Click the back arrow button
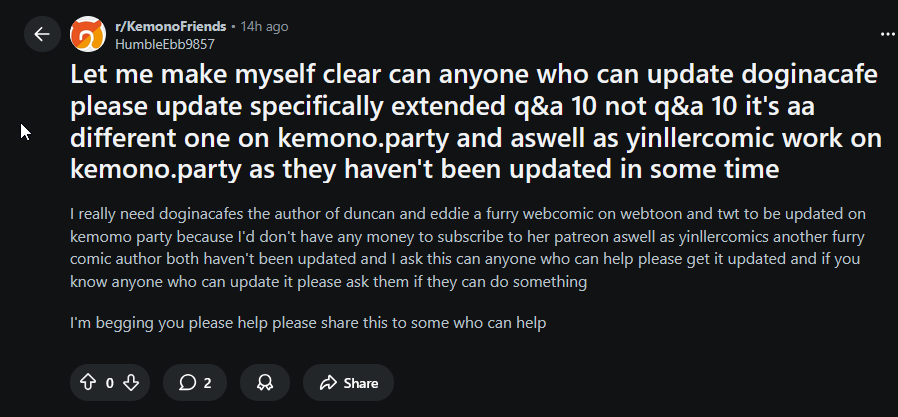 click(x=41, y=34)
